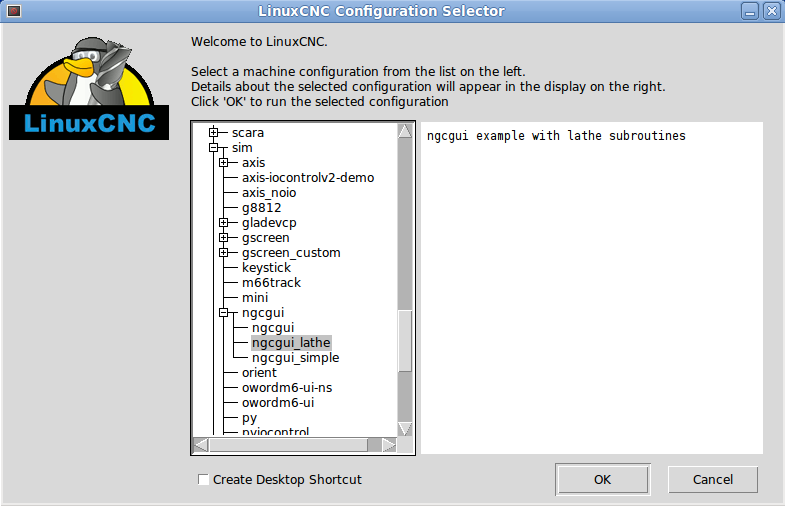This screenshot has height=506, width=785.
Task: Click the Cancel button
Action: pyautogui.click(x=712, y=480)
